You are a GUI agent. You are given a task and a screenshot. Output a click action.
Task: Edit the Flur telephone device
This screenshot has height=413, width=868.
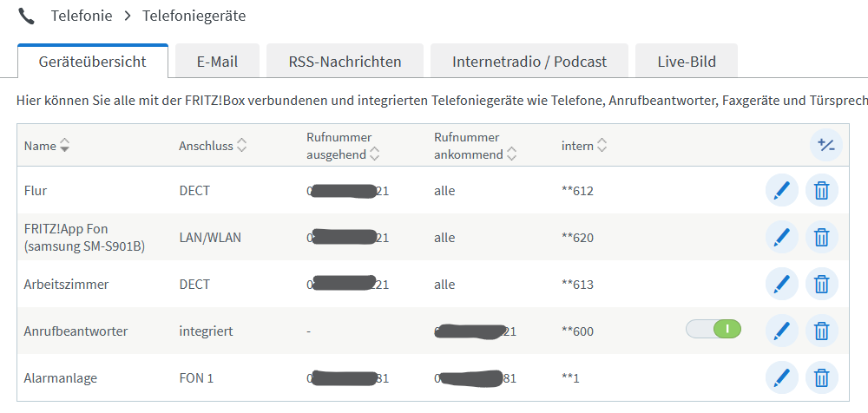tap(781, 190)
